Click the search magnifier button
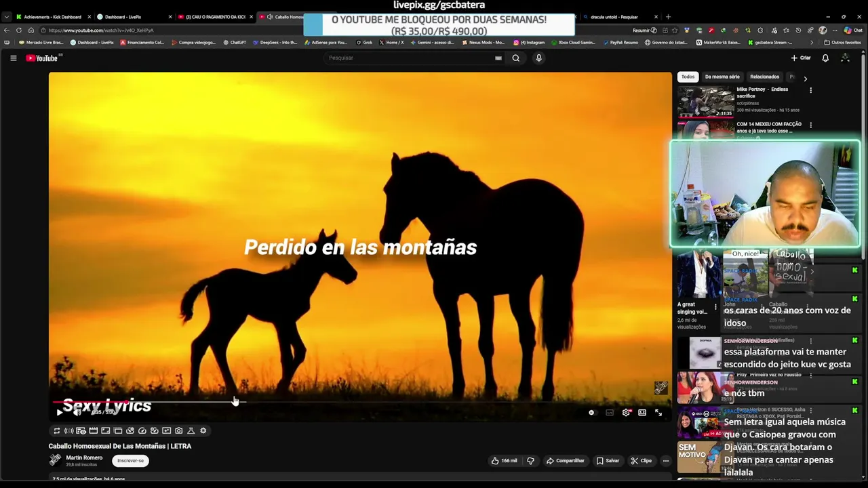This screenshot has width=868, height=488. (x=515, y=58)
